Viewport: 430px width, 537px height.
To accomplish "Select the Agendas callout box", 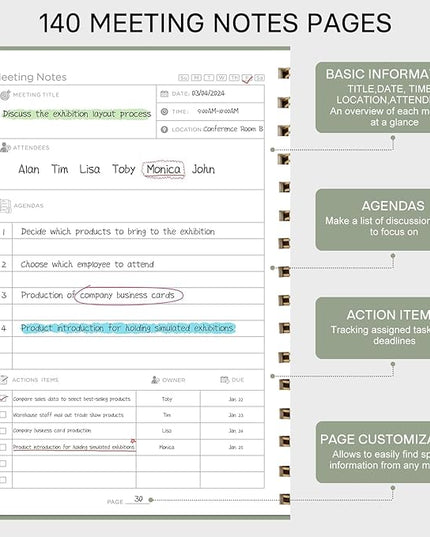I will click(372, 220).
